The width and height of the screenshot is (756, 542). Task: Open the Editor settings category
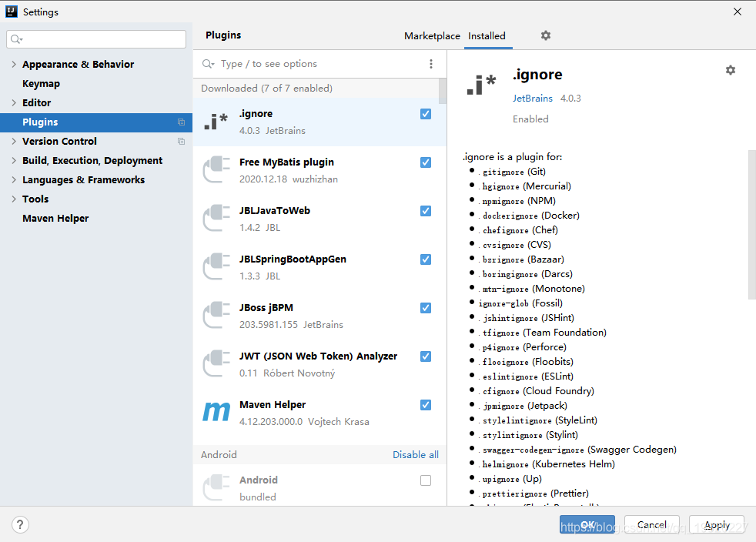tap(37, 102)
